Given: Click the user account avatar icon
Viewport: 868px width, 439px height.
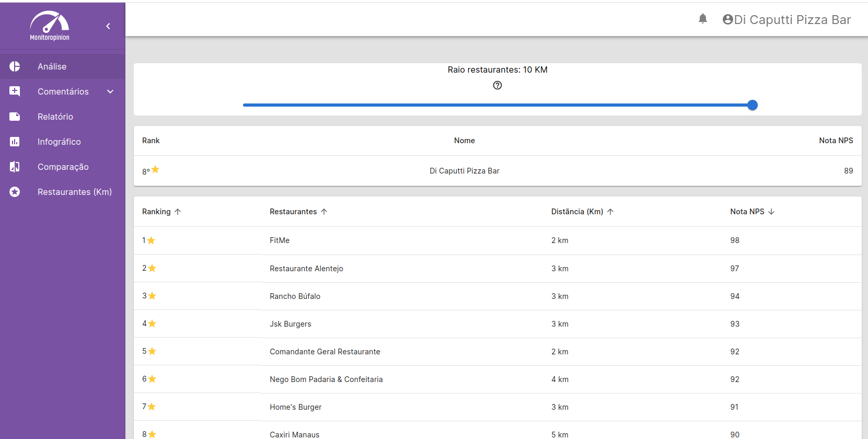Looking at the screenshot, I should coord(727,19).
